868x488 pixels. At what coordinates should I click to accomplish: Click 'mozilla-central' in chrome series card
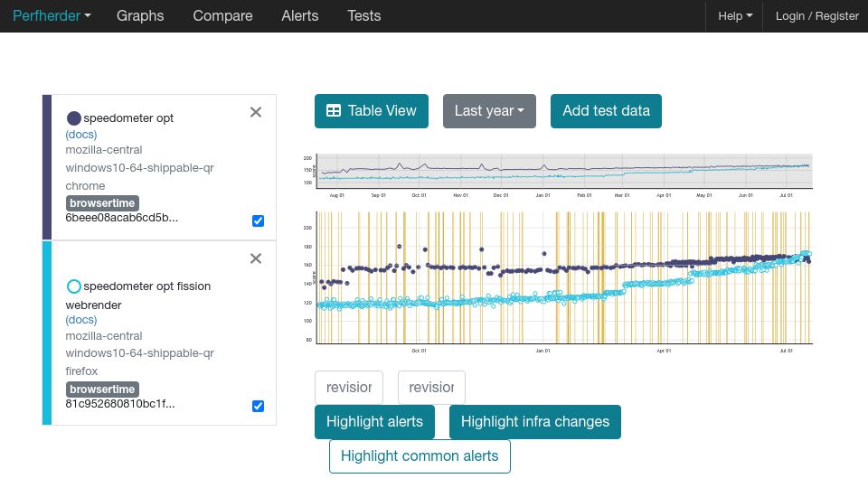104,150
